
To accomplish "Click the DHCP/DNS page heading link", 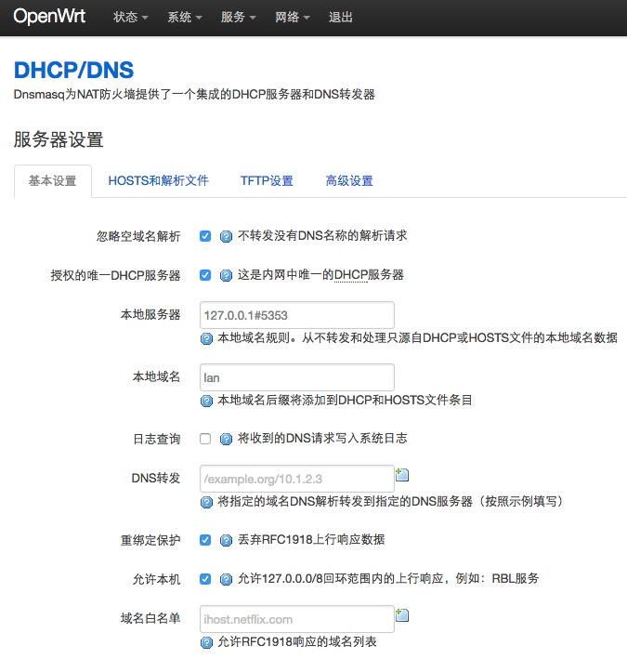I will click(x=73, y=70).
